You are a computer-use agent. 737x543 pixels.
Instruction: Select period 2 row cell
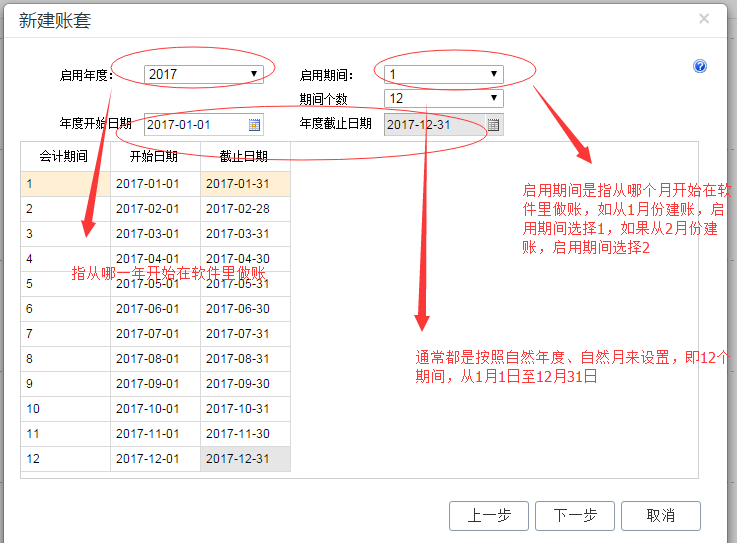(x=65, y=209)
